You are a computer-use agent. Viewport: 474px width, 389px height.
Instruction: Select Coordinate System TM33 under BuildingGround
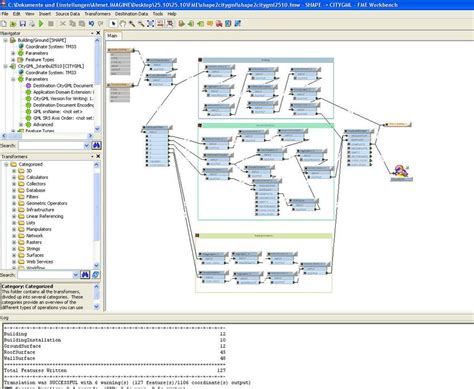[x=51, y=47]
